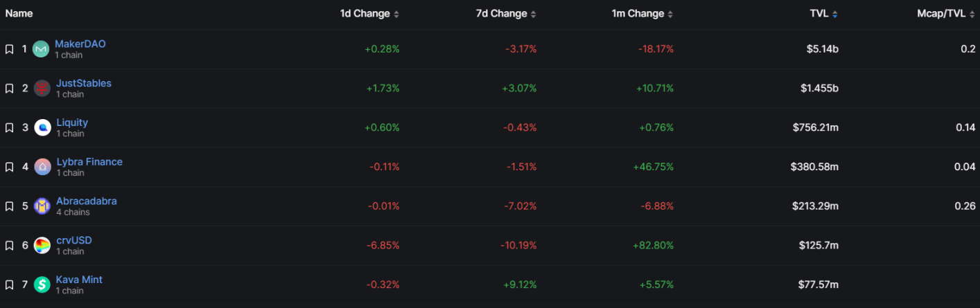The width and height of the screenshot is (980, 308).
Task: Open the Liquity protocol name link
Action: tap(72, 123)
